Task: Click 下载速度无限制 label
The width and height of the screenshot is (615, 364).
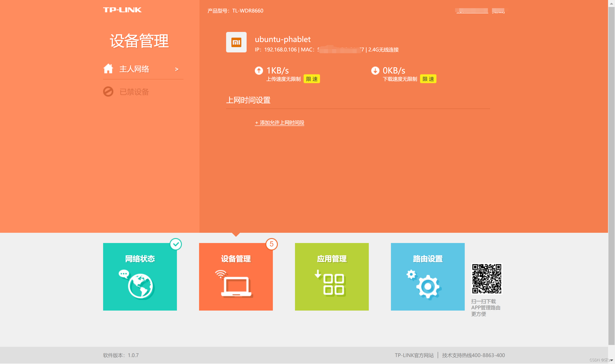Action: coord(400,79)
